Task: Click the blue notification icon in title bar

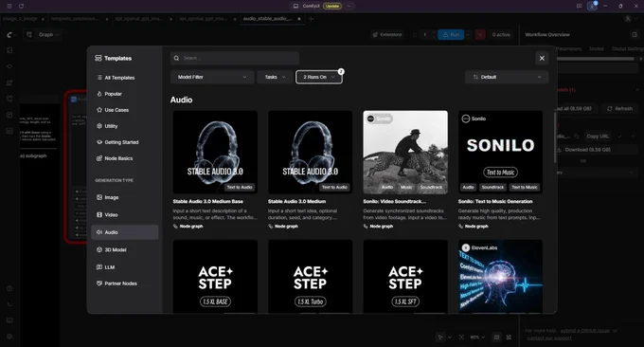Action: (x=592, y=7)
